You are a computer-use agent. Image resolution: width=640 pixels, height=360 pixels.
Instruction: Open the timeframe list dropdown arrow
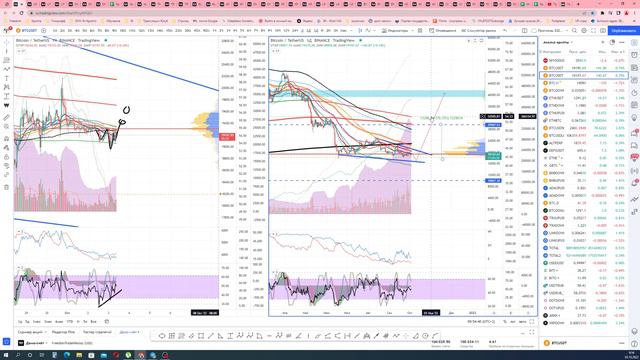pyautogui.click(x=351, y=31)
